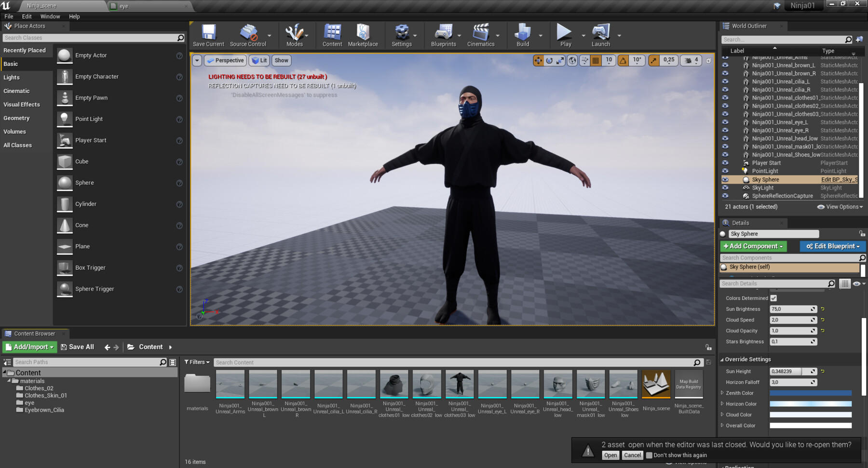Select the Ninja_scene asset thumbnail

[656, 384]
